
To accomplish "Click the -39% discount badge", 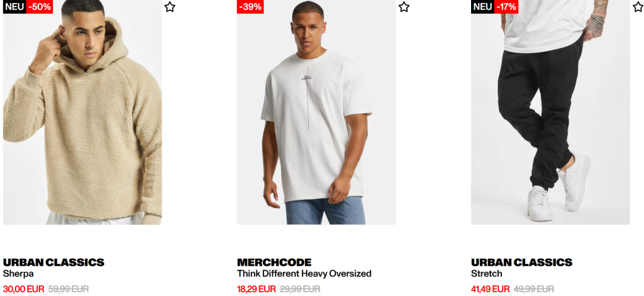I will [250, 6].
